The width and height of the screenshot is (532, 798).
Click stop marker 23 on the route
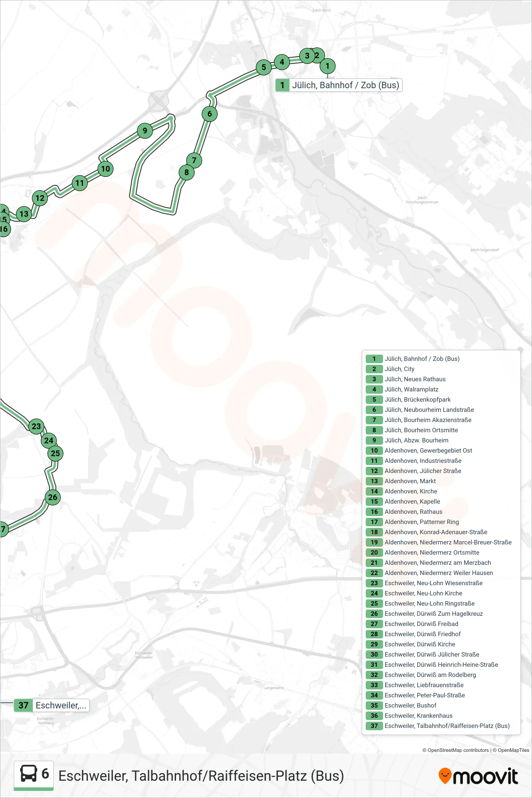pos(36,426)
